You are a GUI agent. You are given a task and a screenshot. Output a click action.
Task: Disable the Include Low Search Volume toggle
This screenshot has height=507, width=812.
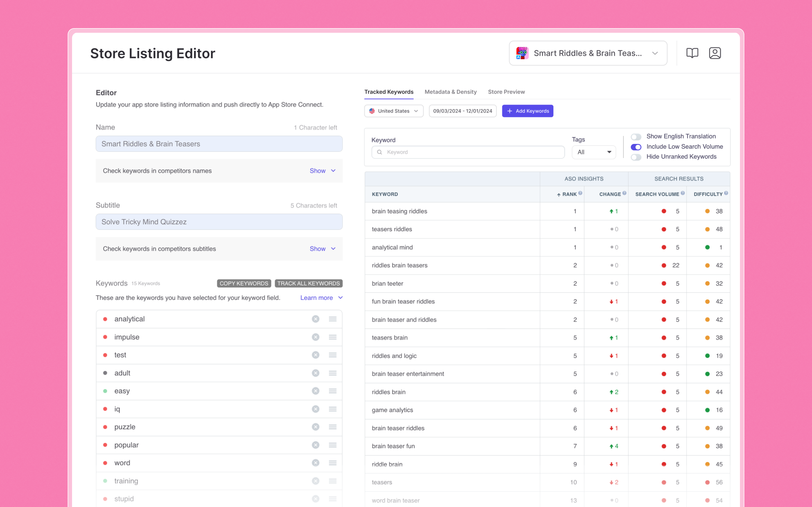(636, 147)
